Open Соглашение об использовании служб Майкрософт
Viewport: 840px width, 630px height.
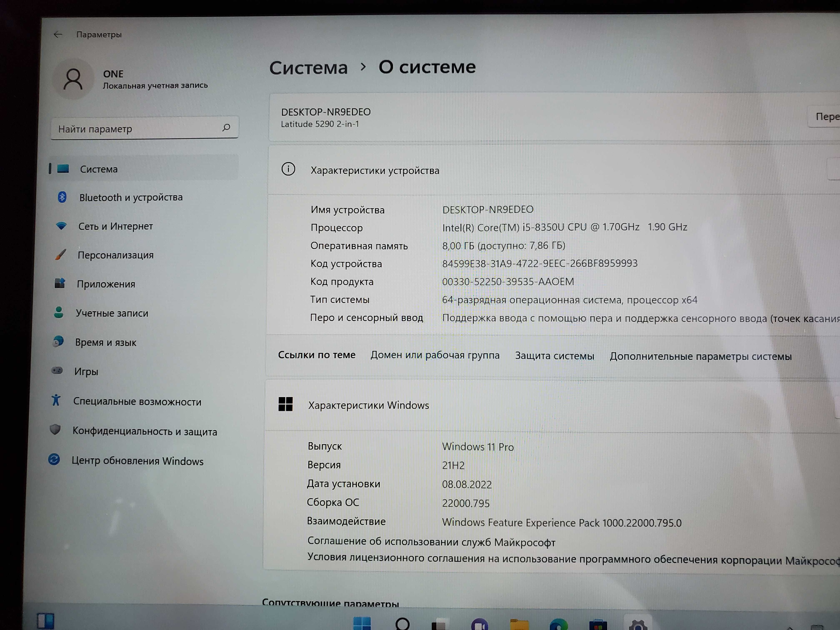tap(431, 541)
